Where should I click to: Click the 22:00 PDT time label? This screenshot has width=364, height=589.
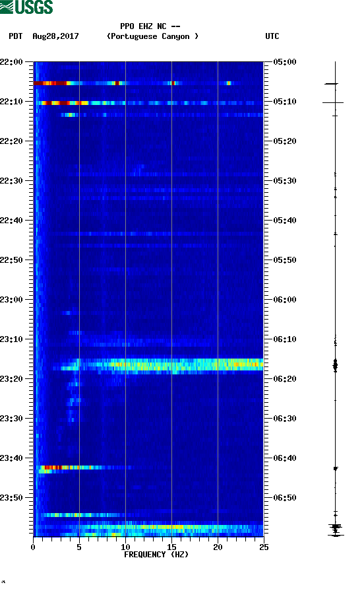pos(11,62)
